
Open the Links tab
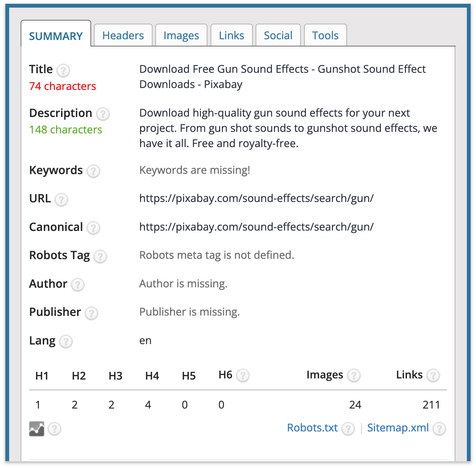pos(232,35)
